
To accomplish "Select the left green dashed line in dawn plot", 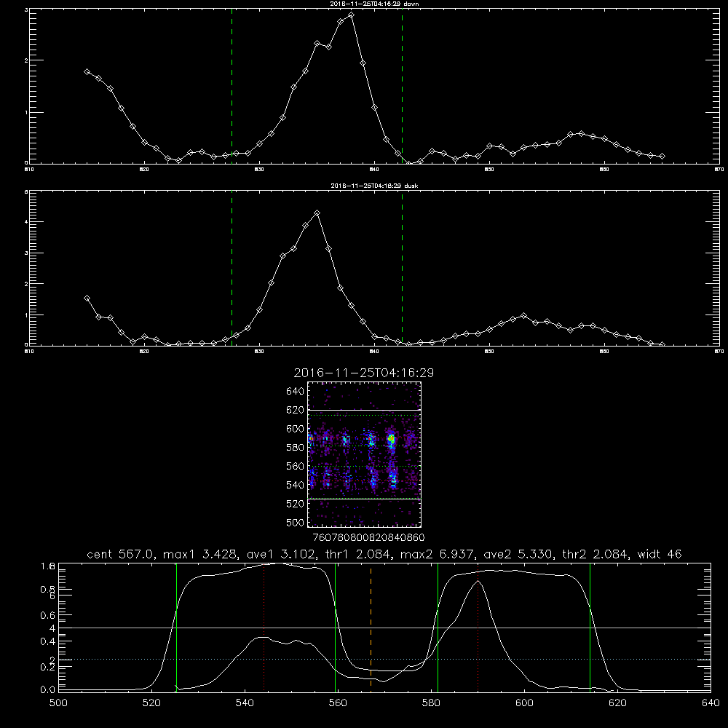I will pos(232,87).
